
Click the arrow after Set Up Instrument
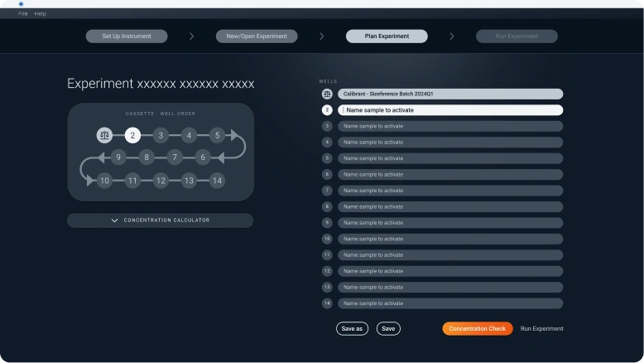(191, 36)
